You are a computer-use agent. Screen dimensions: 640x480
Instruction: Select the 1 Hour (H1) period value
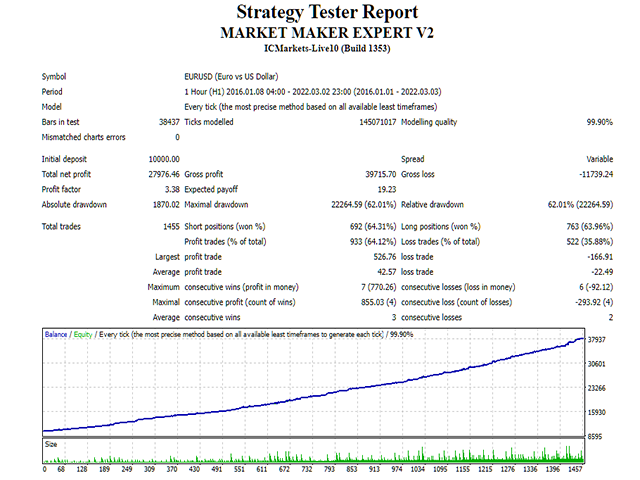click(313, 92)
